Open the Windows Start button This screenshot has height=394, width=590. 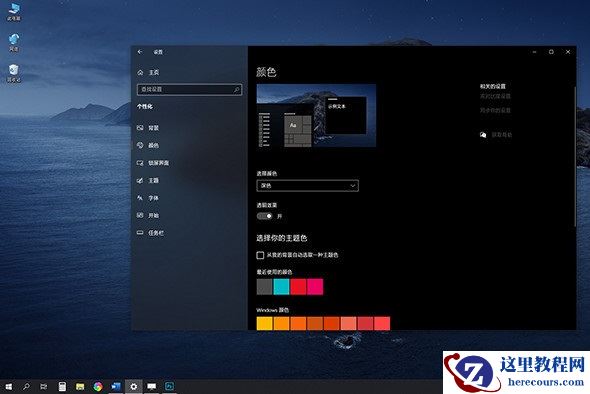coord(8,386)
